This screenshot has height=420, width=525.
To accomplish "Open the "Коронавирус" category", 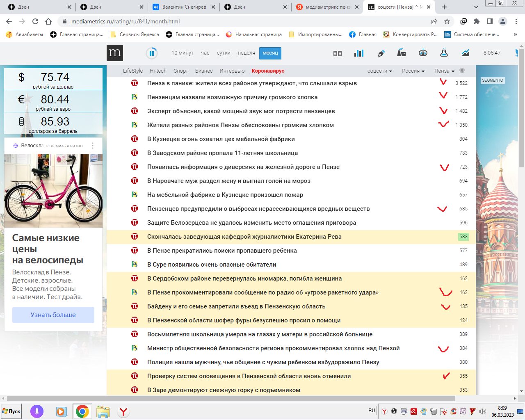I will pyautogui.click(x=268, y=71).
